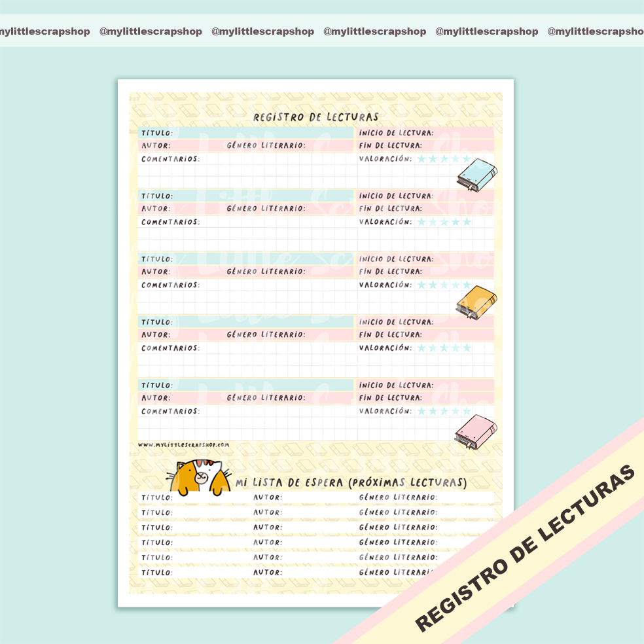Click Inicio de lectura field of third entry

(425, 259)
